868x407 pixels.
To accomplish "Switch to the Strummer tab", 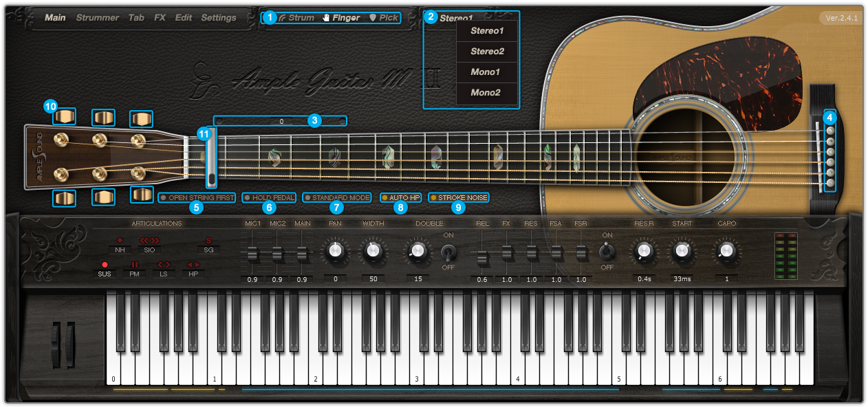I will tap(98, 18).
